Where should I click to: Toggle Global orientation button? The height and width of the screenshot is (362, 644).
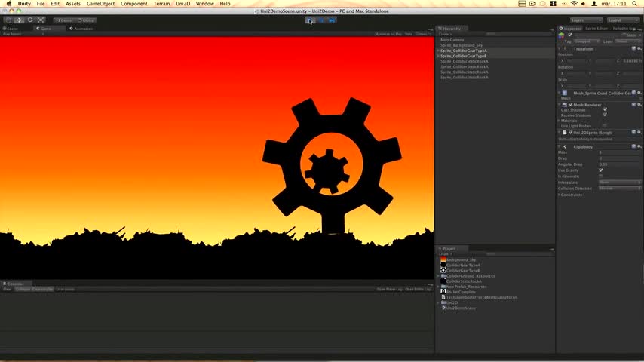point(86,20)
